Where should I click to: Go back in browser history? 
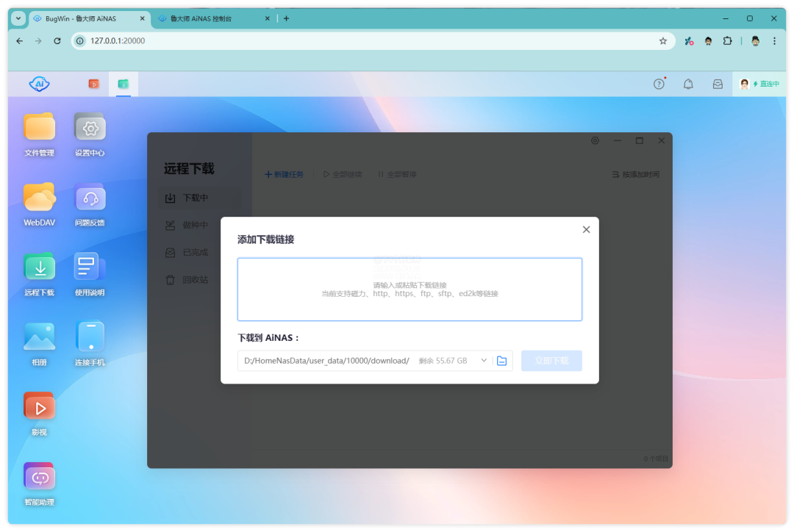click(19, 41)
